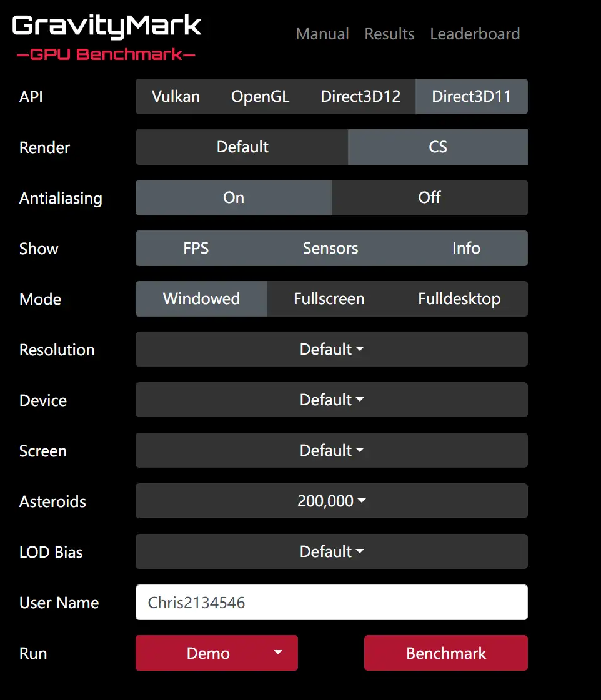
Task: Go to the Results tab
Action: tap(389, 34)
